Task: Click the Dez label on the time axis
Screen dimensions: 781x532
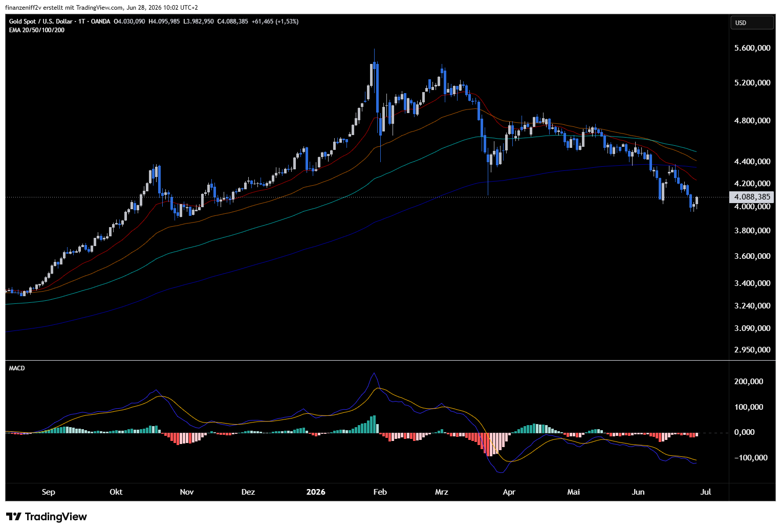Action: pos(248,492)
